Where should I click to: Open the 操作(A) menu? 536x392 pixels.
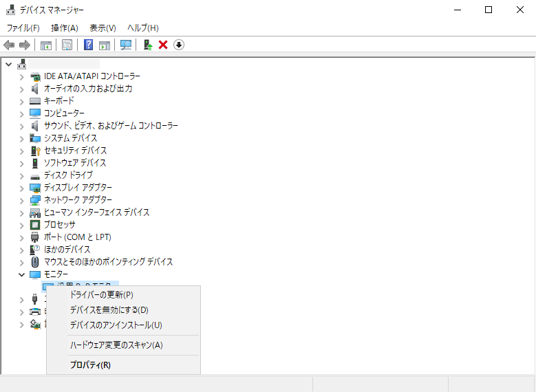64,28
